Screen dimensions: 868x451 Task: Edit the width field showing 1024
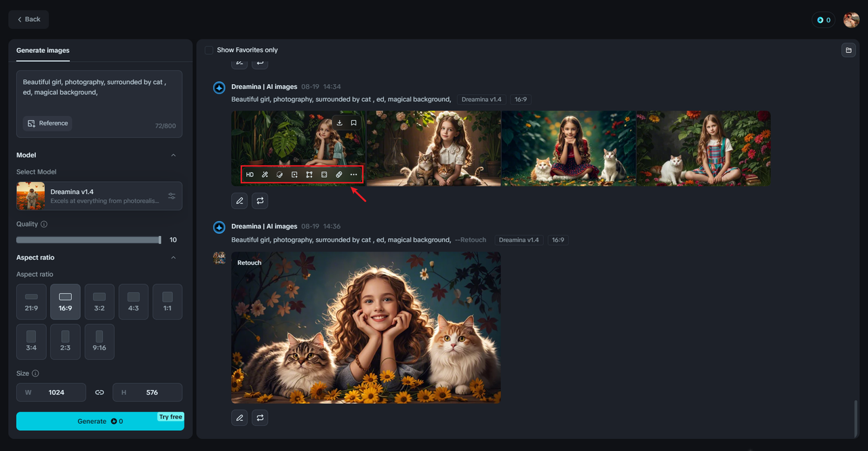click(x=51, y=393)
